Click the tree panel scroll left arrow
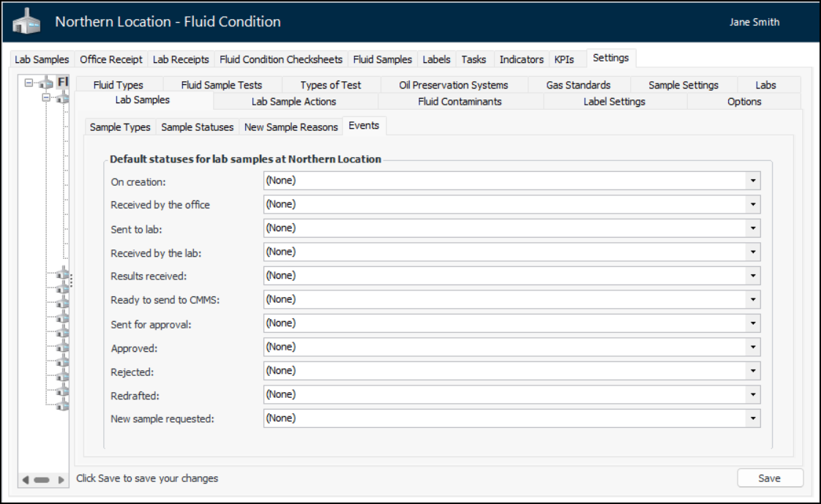The image size is (821, 504). click(25, 479)
